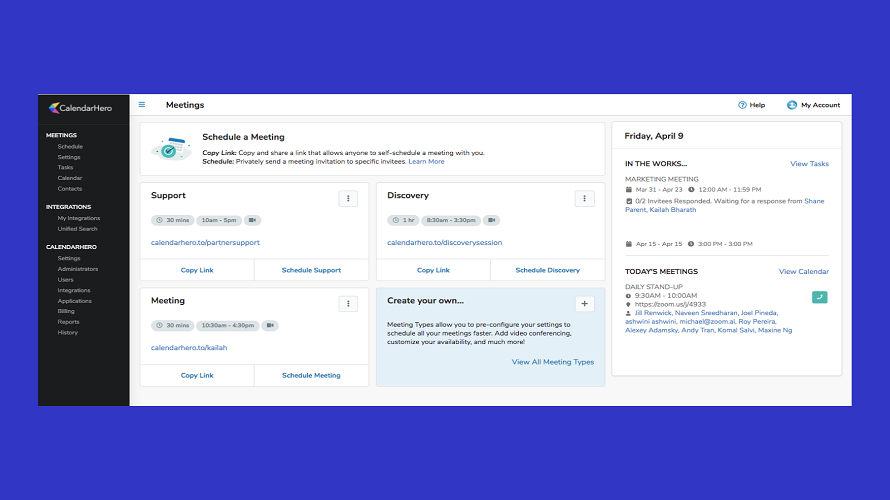This screenshot has width=890, height=500.
Task: Select My Integrations in the sidebar
Action: point(79,218)
